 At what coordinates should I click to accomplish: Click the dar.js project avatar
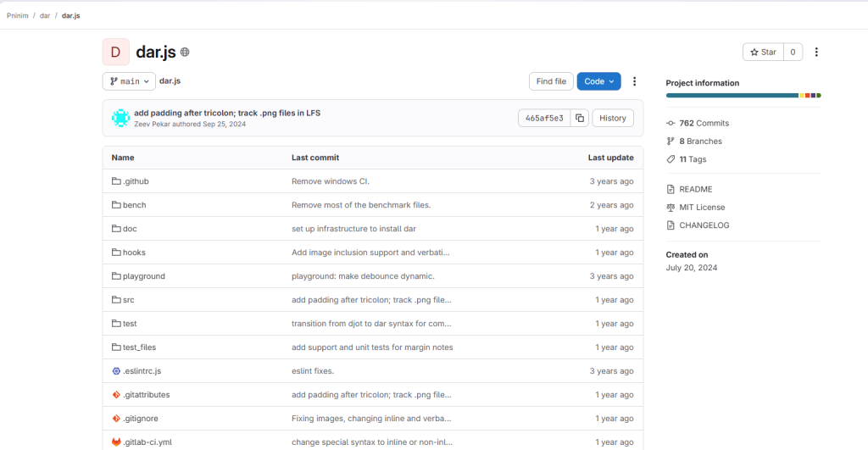click(x=116, y=53)
